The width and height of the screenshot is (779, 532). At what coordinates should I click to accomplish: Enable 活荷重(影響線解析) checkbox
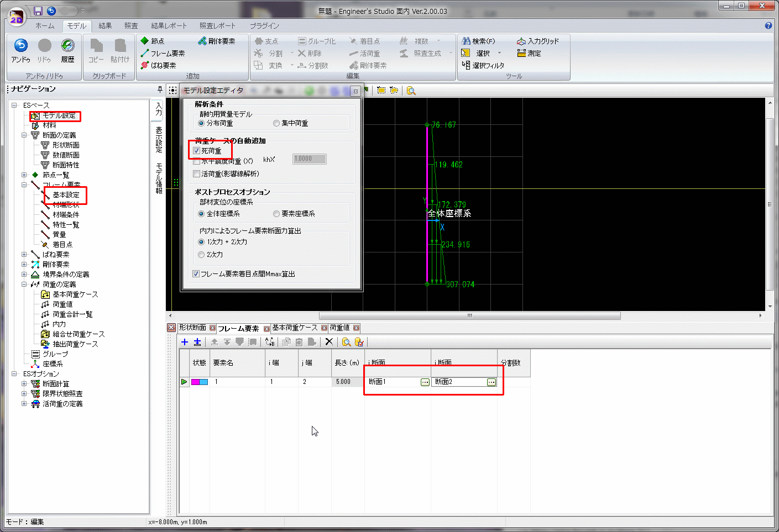click(x=196, y=173)
